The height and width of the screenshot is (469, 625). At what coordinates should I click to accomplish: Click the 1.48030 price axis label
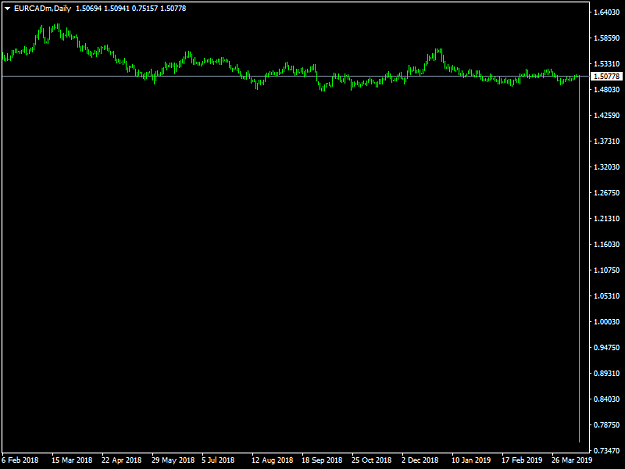pyautogui.click(x=607, y=90)
